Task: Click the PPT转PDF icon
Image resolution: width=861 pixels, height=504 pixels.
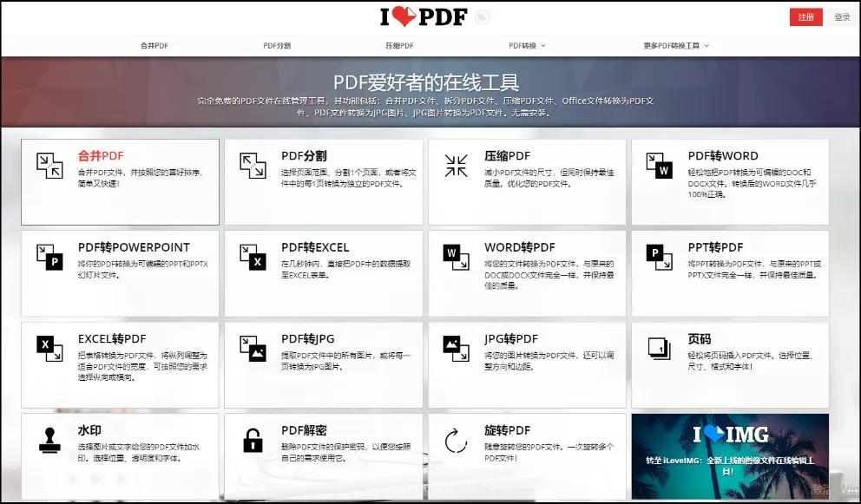Action: [659, 257]
